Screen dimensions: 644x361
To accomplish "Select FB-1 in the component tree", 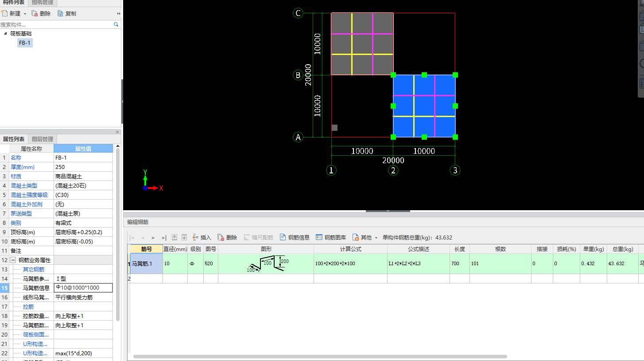I will 25,43.
